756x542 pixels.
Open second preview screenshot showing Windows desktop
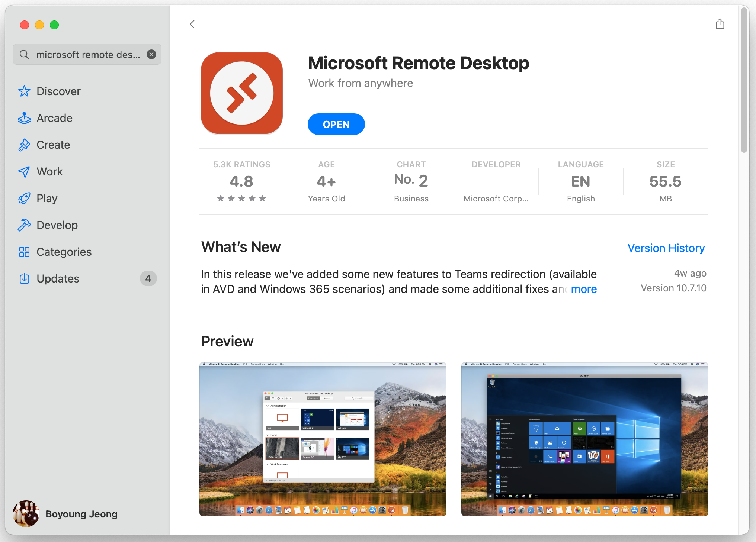[x=584, y=439]
